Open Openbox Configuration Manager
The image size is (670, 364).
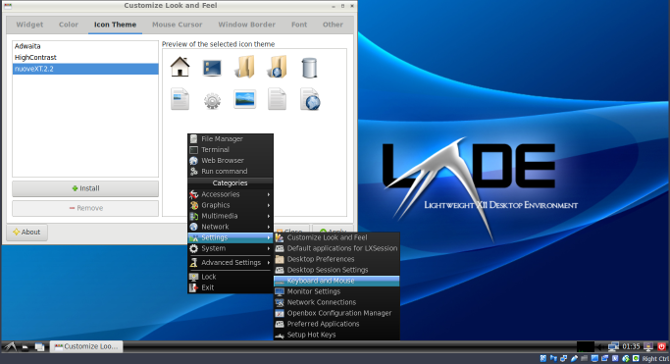[x=336, y=313]
